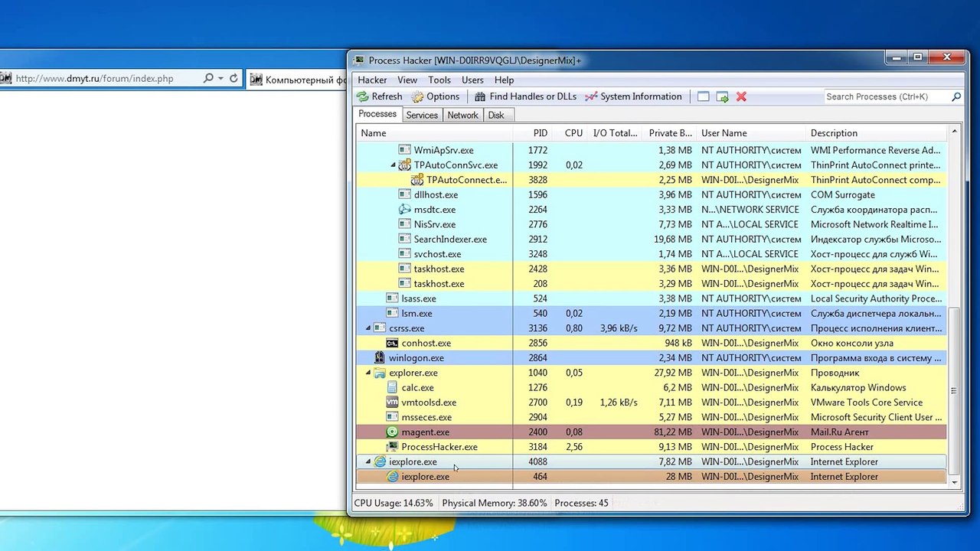Image resolution: width=980 pixels, height=551 pixels.
Task: Open the Hacker menu
Action: [x=372, y=80]
